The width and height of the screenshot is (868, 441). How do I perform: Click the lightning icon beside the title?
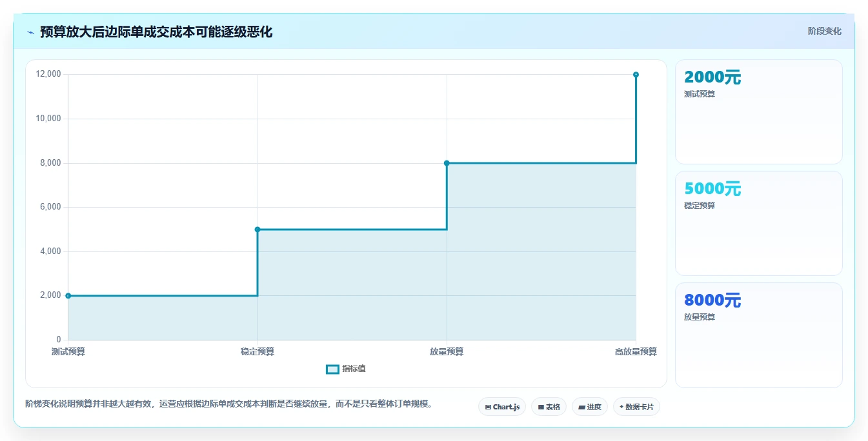[x=30, y=32]
